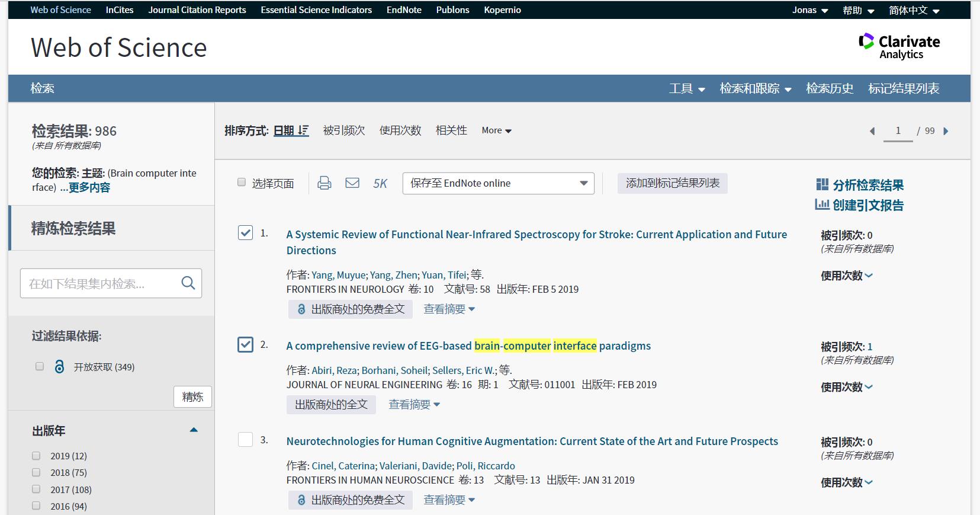Open Journal Citation Reports in top bar

[197, 10]
